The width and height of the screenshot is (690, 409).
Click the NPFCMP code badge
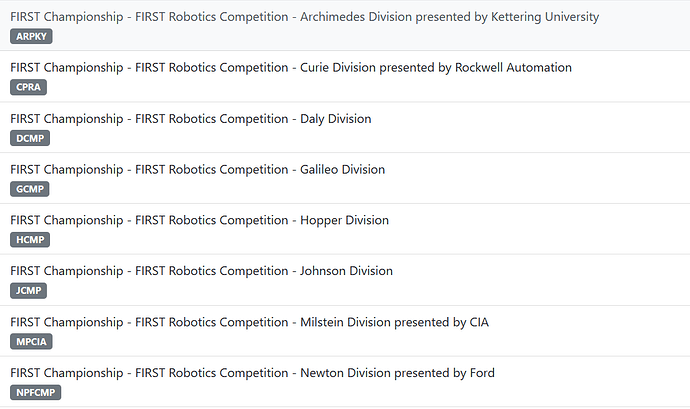pos(36,393)
